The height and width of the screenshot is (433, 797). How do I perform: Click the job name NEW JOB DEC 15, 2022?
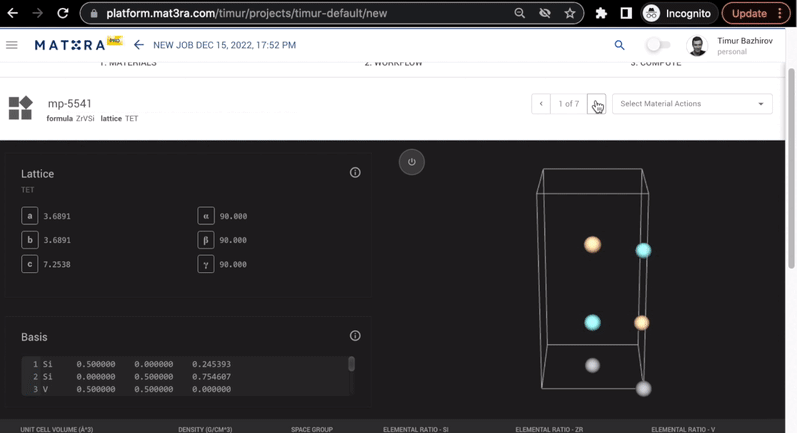tap(224, 45)
